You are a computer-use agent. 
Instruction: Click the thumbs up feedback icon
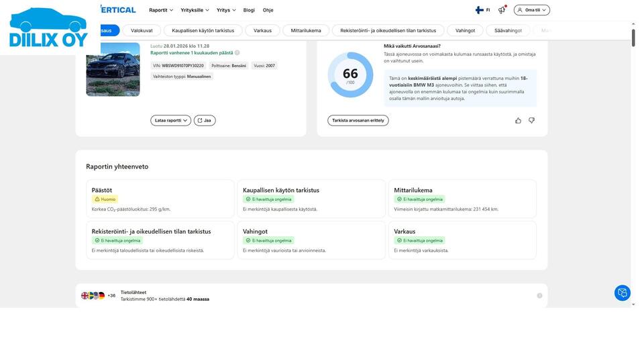pyautogui.click(x=518, y=120)
